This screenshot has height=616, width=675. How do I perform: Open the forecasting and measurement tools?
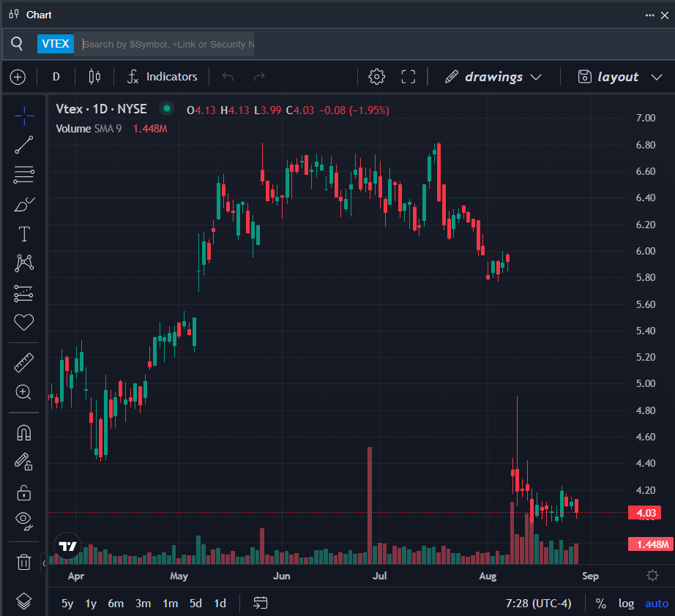point(24,293)
